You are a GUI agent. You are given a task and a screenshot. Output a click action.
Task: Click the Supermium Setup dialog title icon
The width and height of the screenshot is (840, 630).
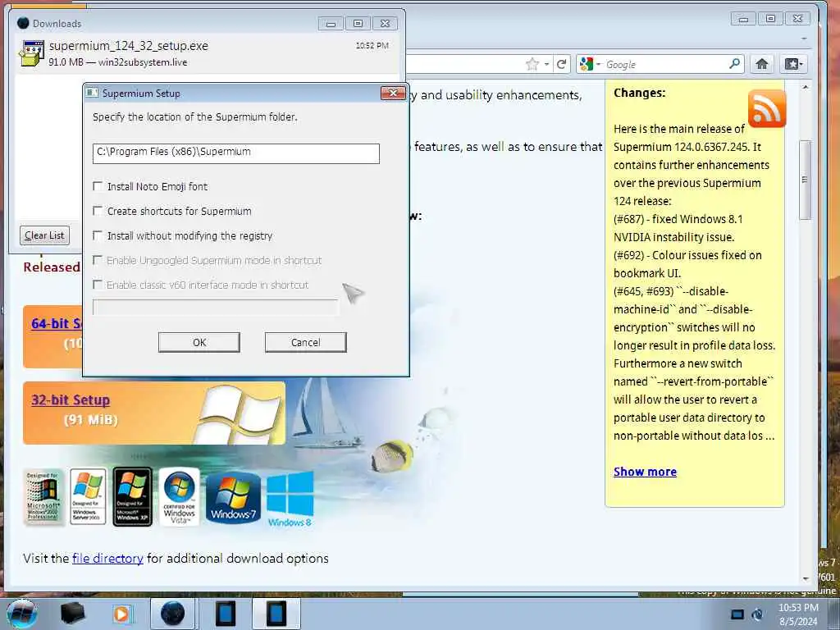[92, 93]
